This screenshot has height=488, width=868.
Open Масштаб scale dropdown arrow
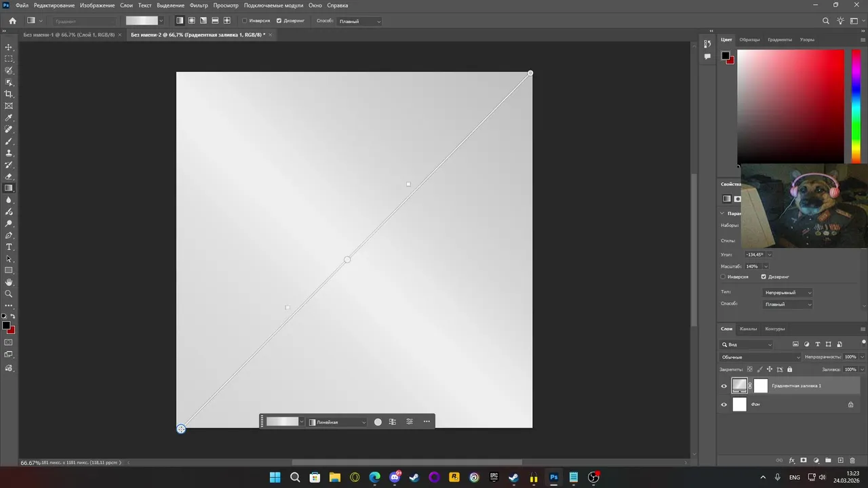[x=766, y=266]
